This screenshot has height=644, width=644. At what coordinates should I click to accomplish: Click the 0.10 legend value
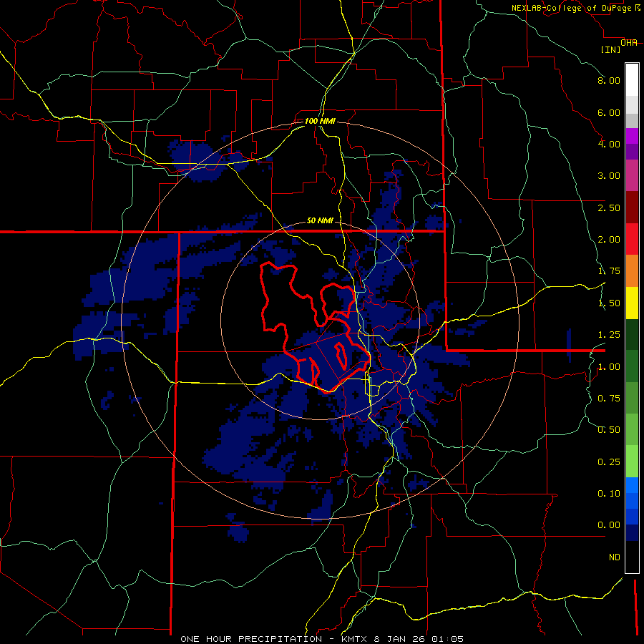609,494
